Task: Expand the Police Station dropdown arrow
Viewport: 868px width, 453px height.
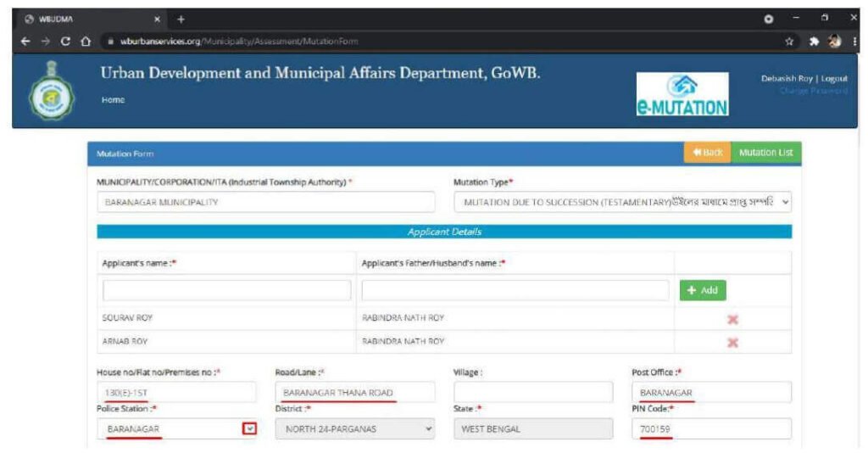Action: (250, 428)
